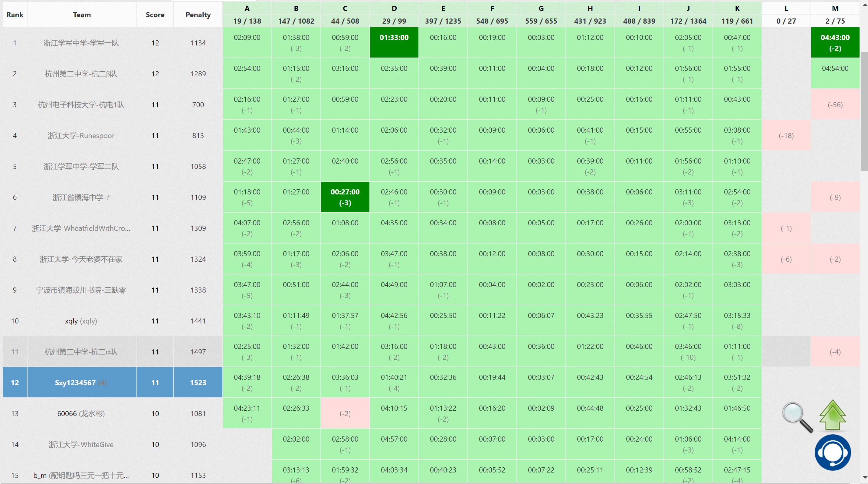Open problem D column header
The width and height of the screenshot is (868, 484).
click(x=394, y=8)
